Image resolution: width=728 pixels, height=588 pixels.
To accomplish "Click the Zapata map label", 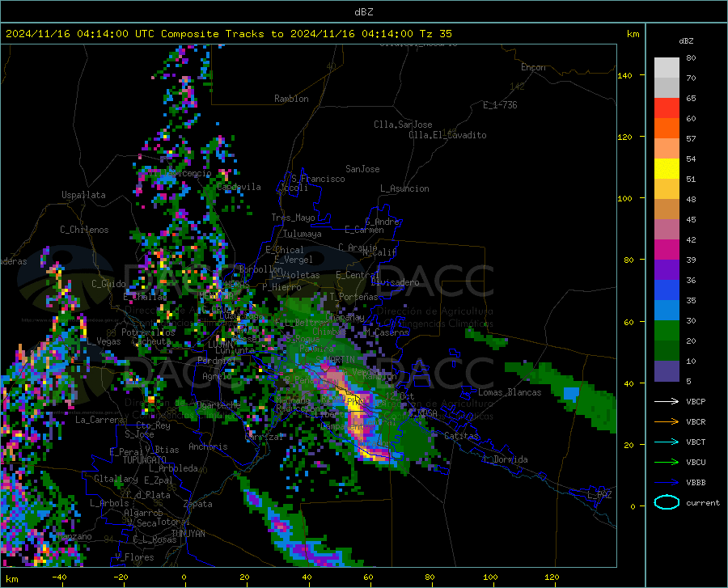I will pyautogui.click(x=198, y=504).
